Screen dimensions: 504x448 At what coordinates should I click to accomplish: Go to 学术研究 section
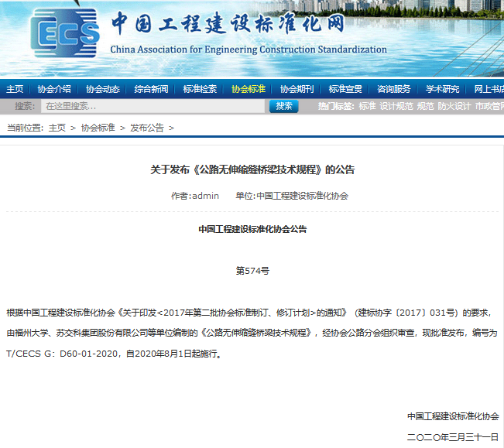442,89
